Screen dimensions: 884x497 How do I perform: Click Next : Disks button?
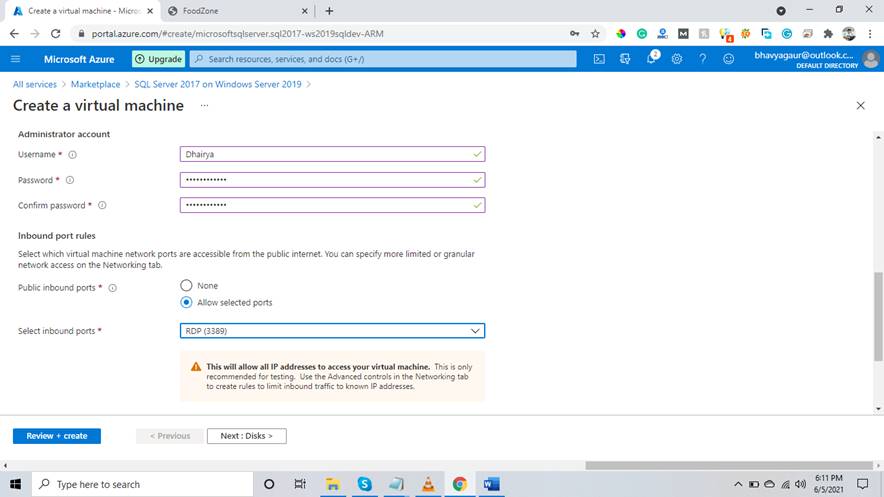[246, 436]
